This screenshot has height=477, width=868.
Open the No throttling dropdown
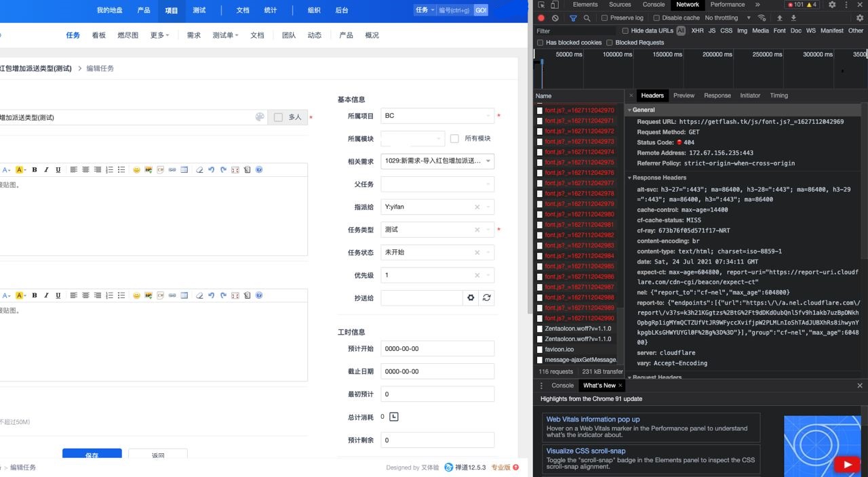click(x=728, y=18)
